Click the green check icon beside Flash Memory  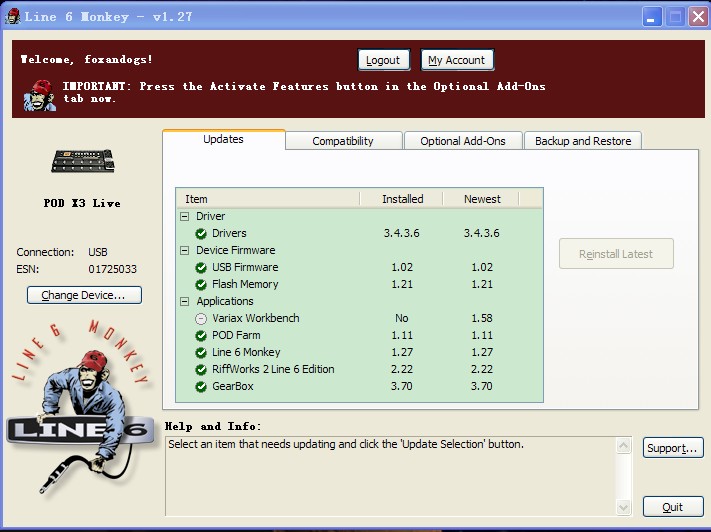pos(201,284)
